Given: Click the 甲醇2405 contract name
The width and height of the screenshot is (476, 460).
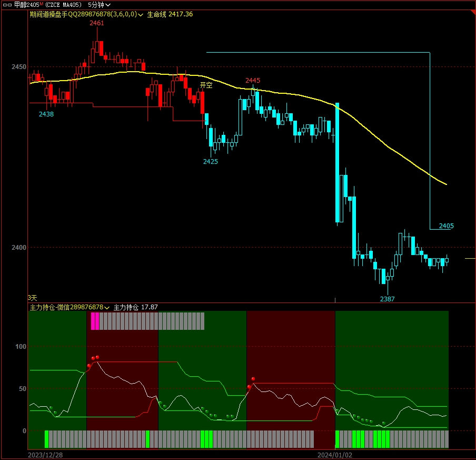Looking at the screenshot, I should tap(26, 5).
